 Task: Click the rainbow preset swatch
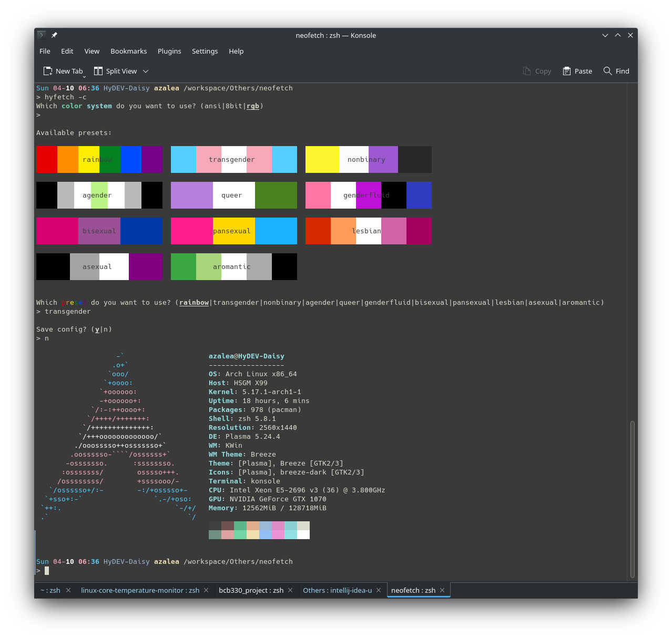click(99, 159)
